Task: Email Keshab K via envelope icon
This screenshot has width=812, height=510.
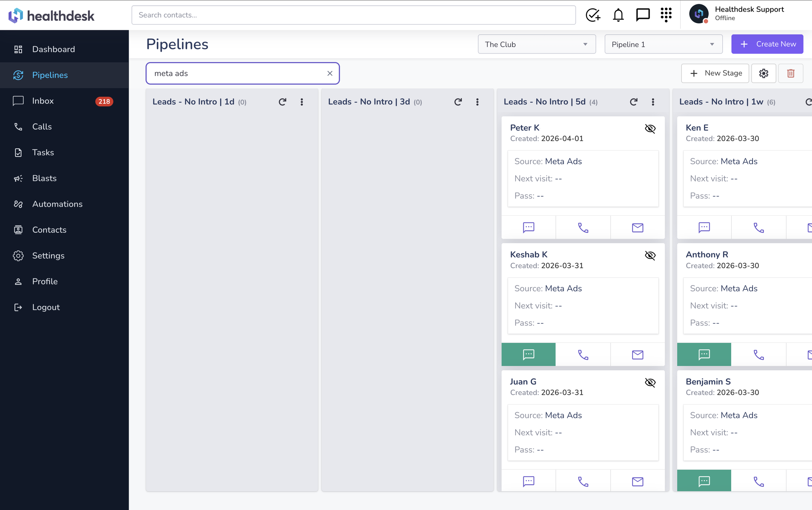Action: 637,355
